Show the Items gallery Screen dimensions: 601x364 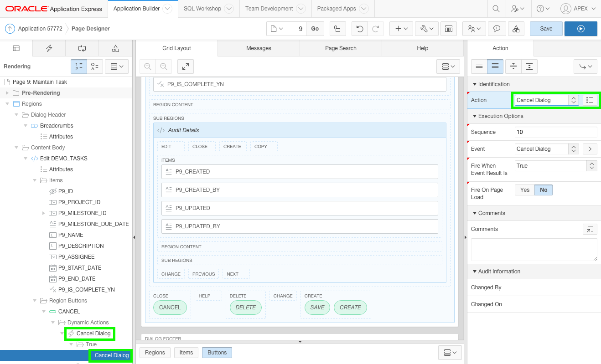(186, 353)
